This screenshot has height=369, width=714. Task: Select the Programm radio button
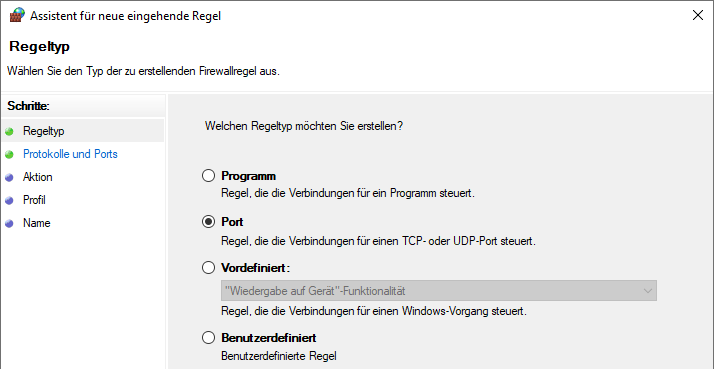click(208, 176)
